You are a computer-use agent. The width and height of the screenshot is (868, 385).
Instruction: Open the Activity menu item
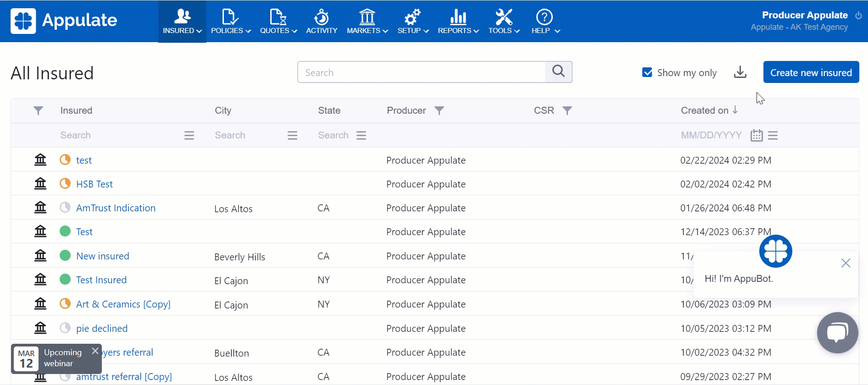[321, 22]
